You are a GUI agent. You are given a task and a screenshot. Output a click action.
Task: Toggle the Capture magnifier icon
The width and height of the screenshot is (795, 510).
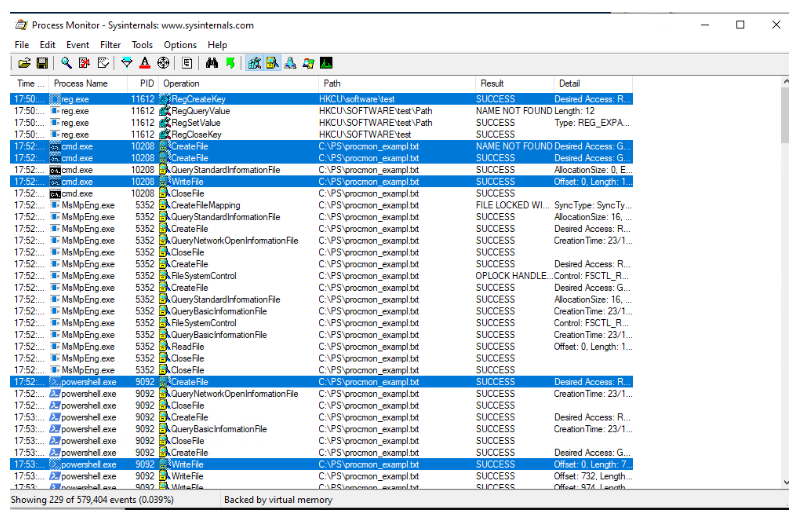[x=66, y=63]
